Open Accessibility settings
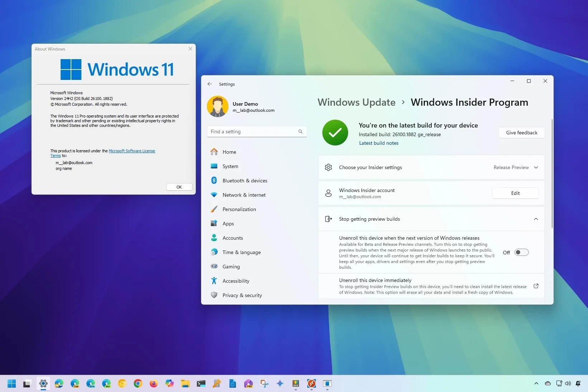Viewport: 588px width, 392px height. pos(236,281)
